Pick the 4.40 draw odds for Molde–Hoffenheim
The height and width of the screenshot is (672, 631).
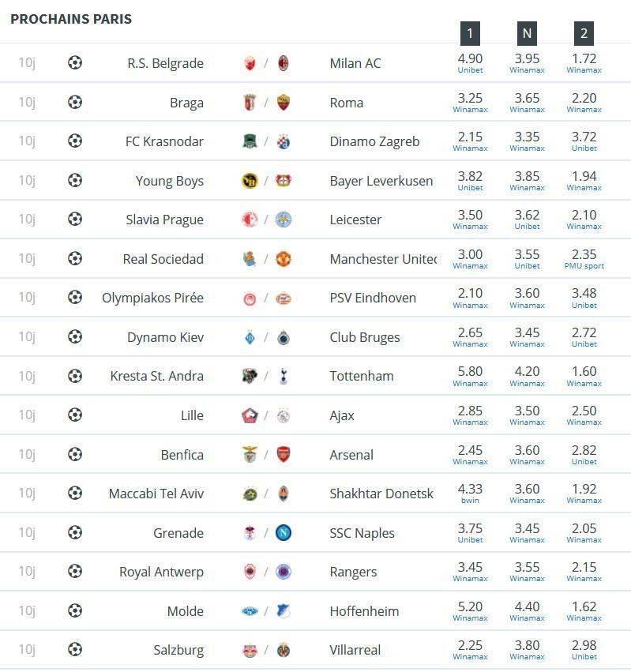527,611
